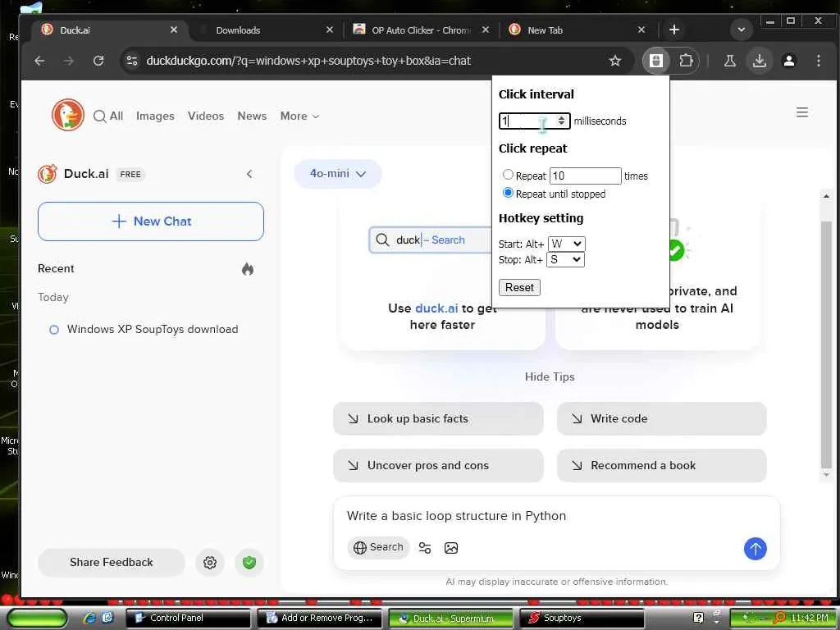Choose Recommend a book suggestion
This screenshot has height=630, width=840.
point(662,466)
